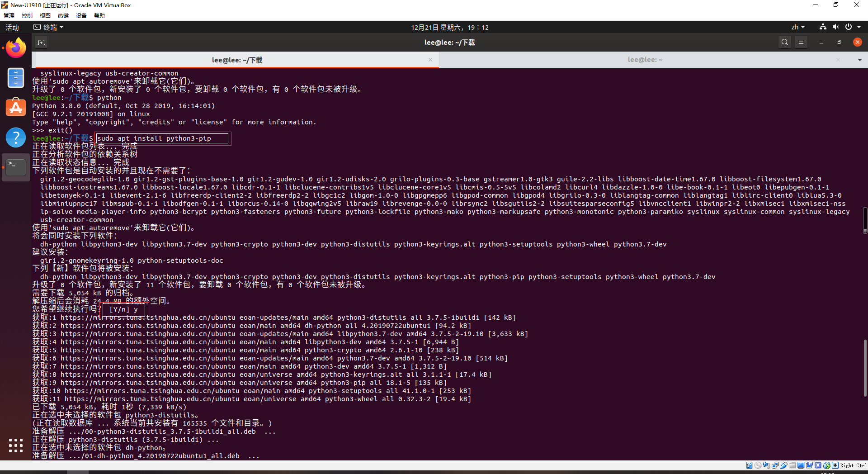Image resolution: width=868 pixels, height=474 pixels.
Task: Open the 设备 menu in VirtualBox
Action: [x=81, y=15]
